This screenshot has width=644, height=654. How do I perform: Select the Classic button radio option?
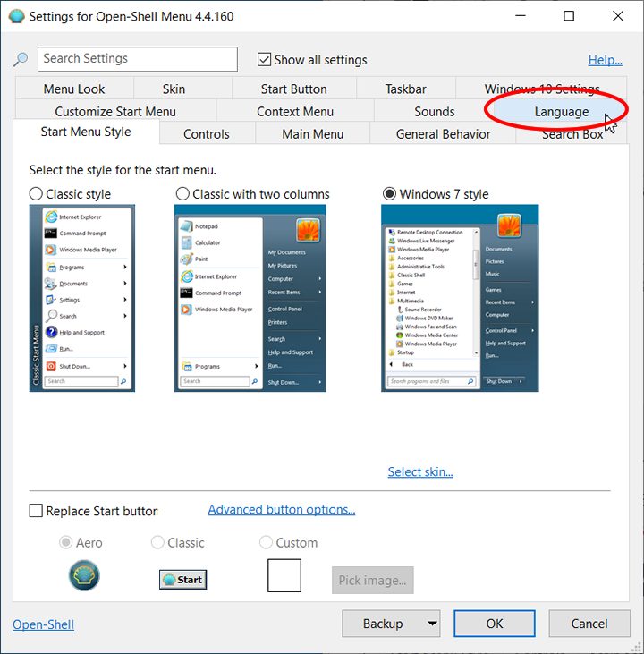(x=157, y=542)
